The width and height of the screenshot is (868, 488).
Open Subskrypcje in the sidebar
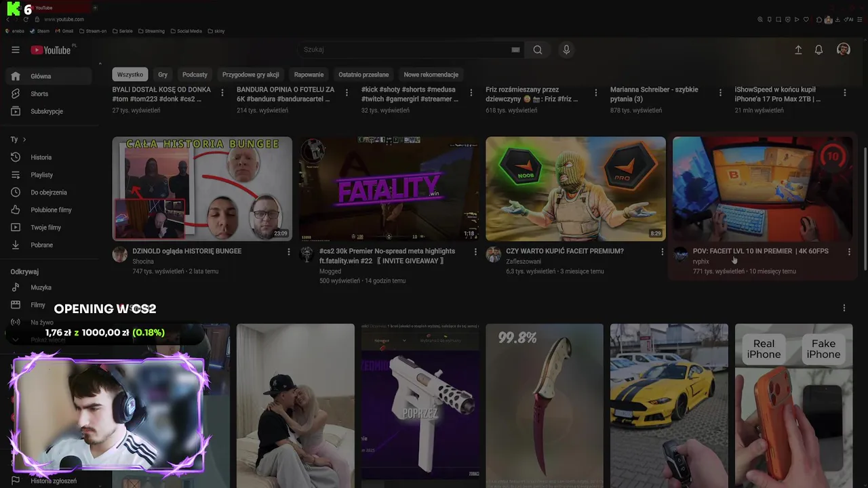click(x=47, y=111)
